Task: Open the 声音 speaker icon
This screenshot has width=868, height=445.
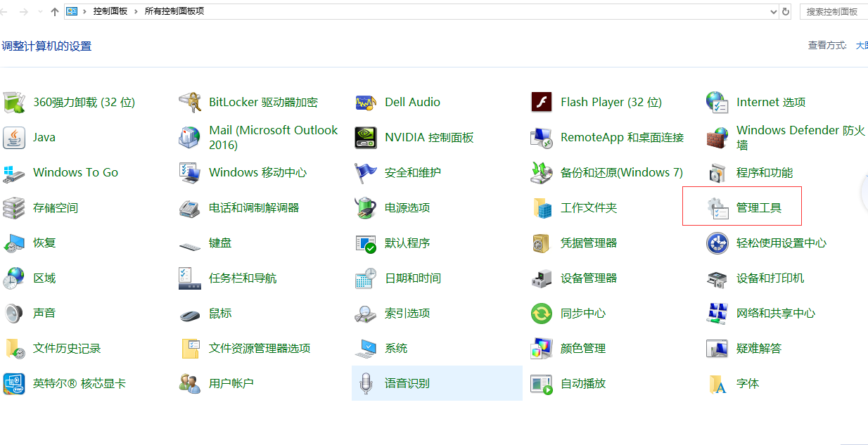Action: click(14, 313)
